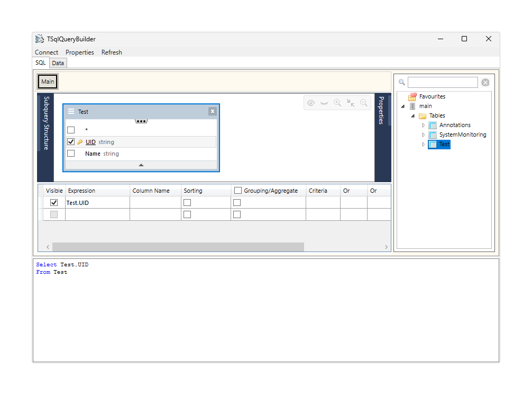Open the Test table hamburger menu icon
Viewport: 532px width, 395px height.
coord(71,112)
